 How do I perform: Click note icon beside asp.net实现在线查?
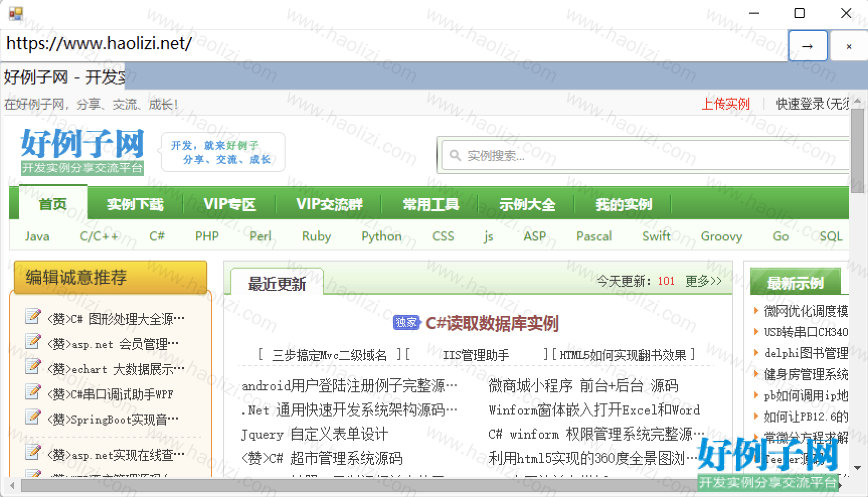(x=33, y=452)
